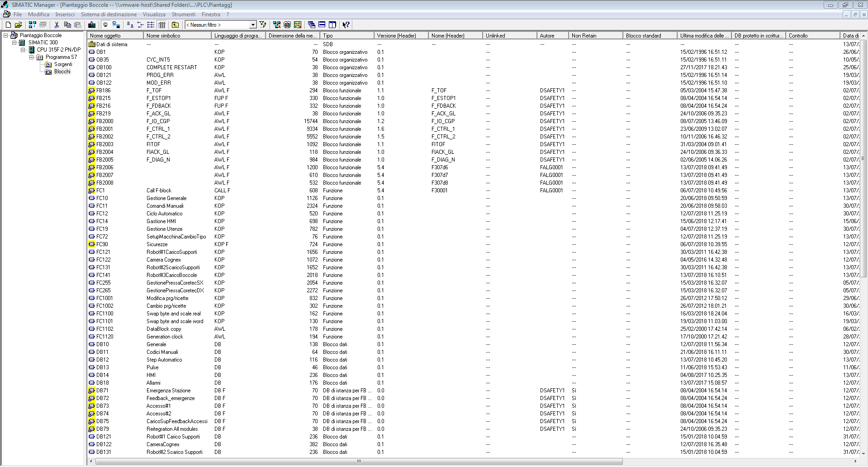Select the DB71 Emergenza Stazione block icon
The image size is (868, 467).
pos(92,391)
